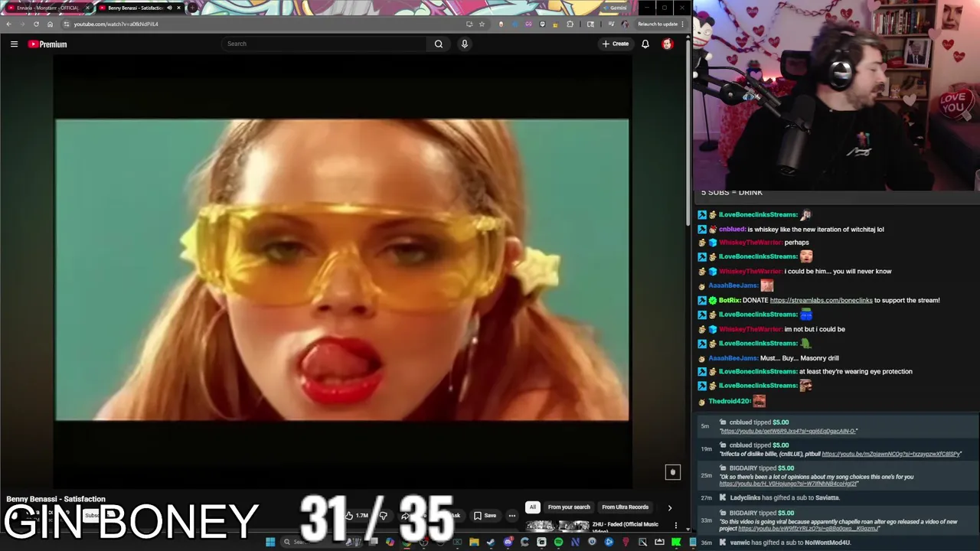This screenshot has height=551, width=980.
Task: Open Chrome extensions puzzle icon
Action: pyautogui.click(x=570, y=24)
